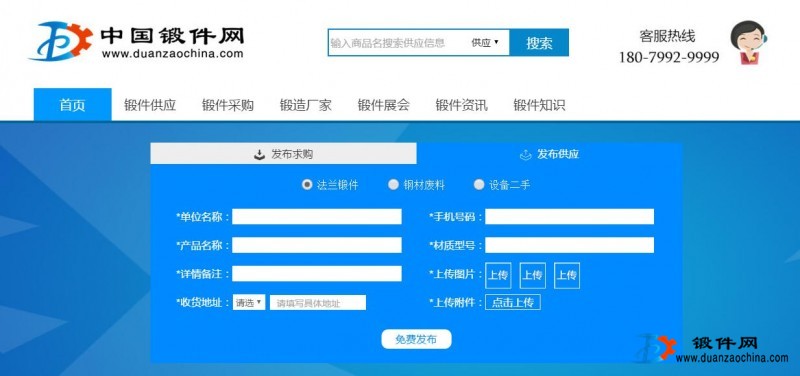800x376 pixels.
Task: Click the upload icon beside 发布供应
Action: click(x=526, y=154)
